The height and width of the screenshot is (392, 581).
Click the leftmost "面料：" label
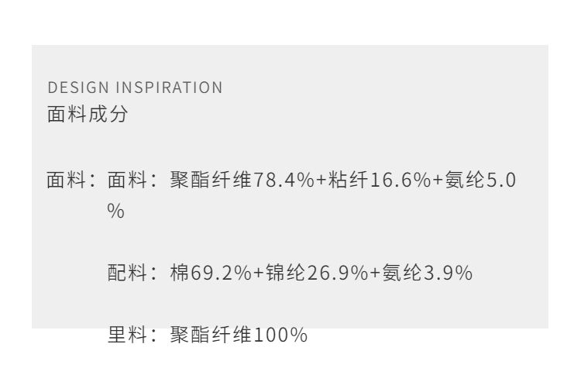coord(70,181)
